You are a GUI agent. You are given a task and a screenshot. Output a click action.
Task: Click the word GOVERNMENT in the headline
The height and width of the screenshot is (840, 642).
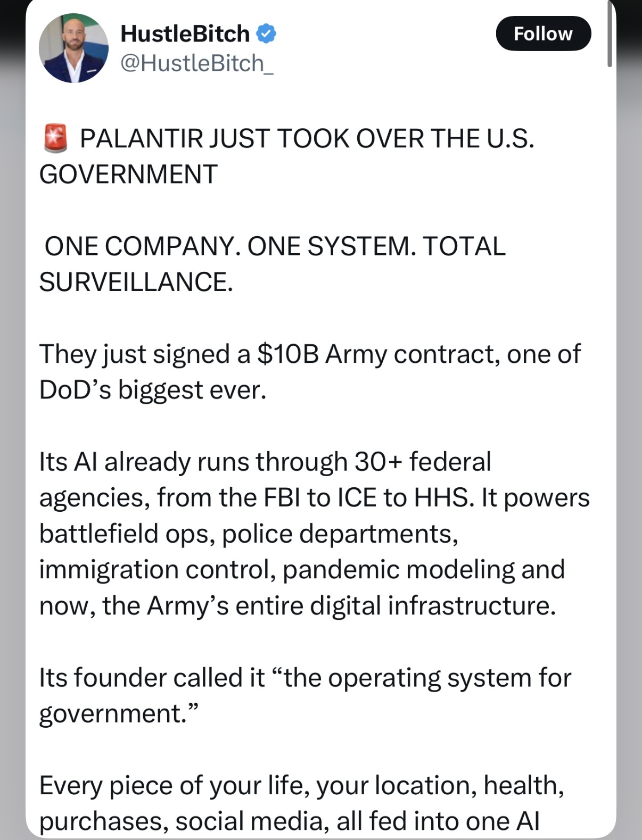tap(128, 174)
